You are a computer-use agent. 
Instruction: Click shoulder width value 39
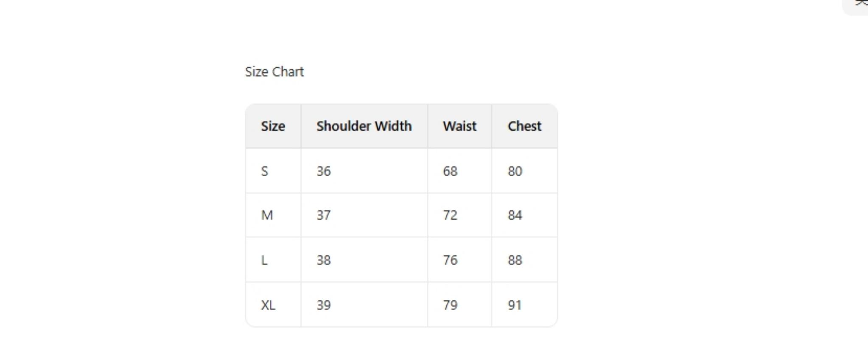324,305
